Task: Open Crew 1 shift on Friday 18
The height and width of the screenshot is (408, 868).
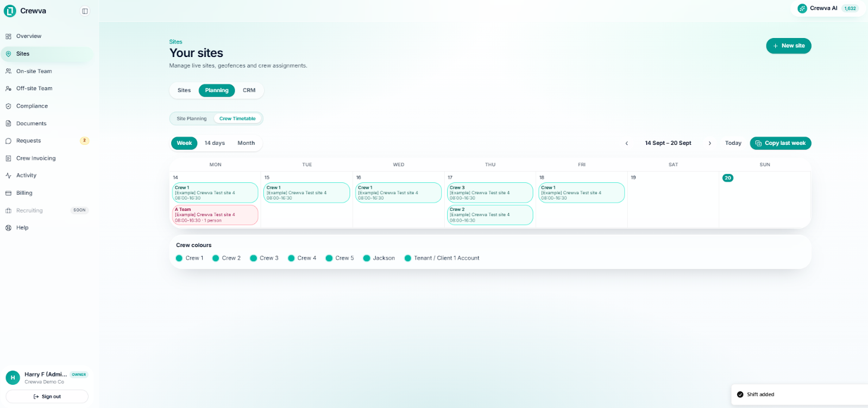Action: click(x=581, y=192)
